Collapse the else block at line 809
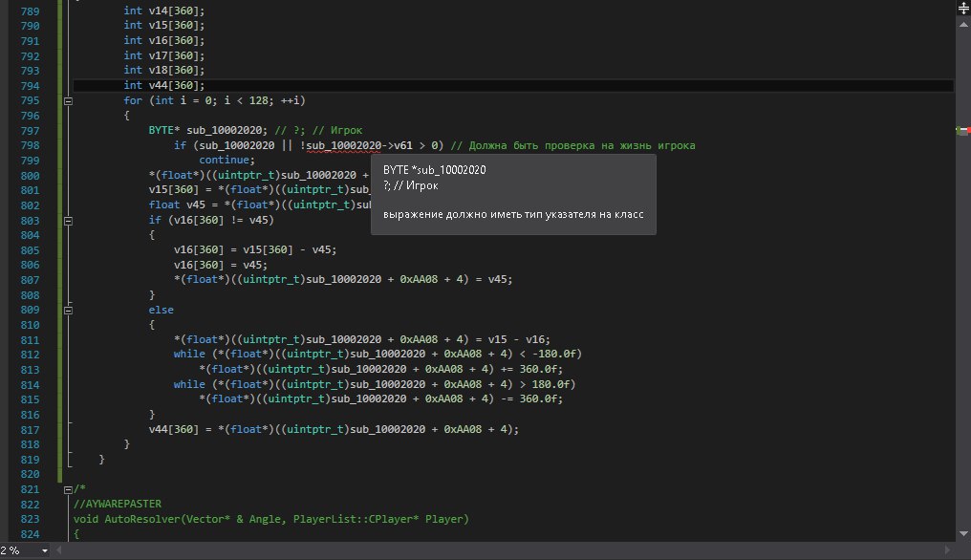 click(68, 310)
